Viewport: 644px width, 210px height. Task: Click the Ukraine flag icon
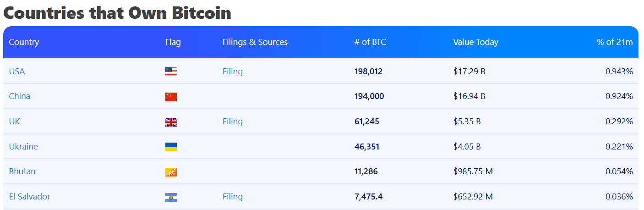point(171,147)
